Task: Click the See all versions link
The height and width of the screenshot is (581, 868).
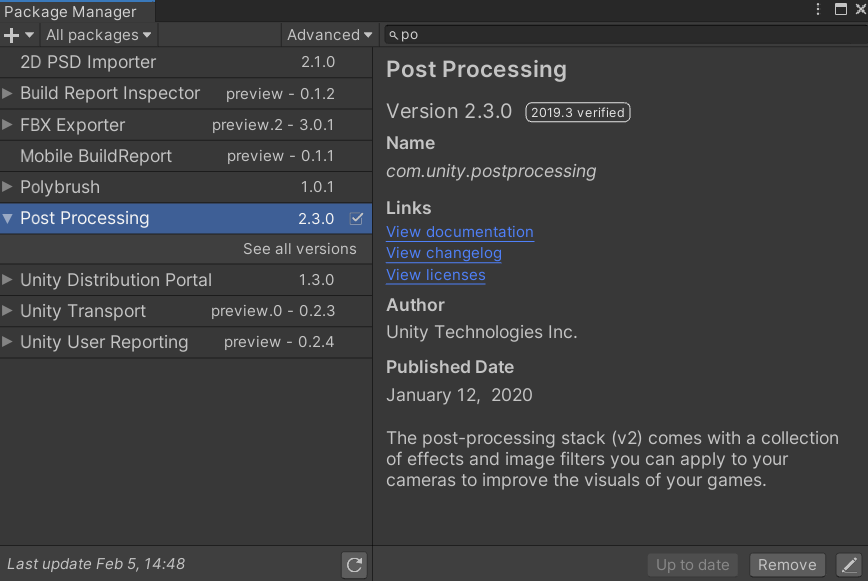Action: tap(299, 249)
